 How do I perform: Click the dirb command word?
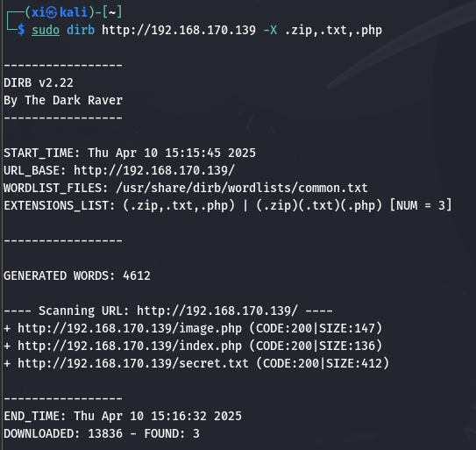(x=81, y=30)
